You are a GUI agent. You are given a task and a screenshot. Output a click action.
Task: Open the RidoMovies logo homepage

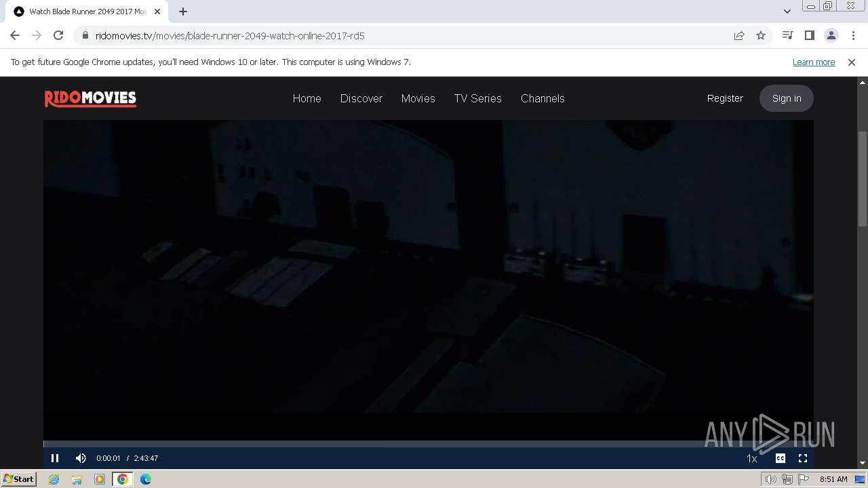tap(90, 99)
